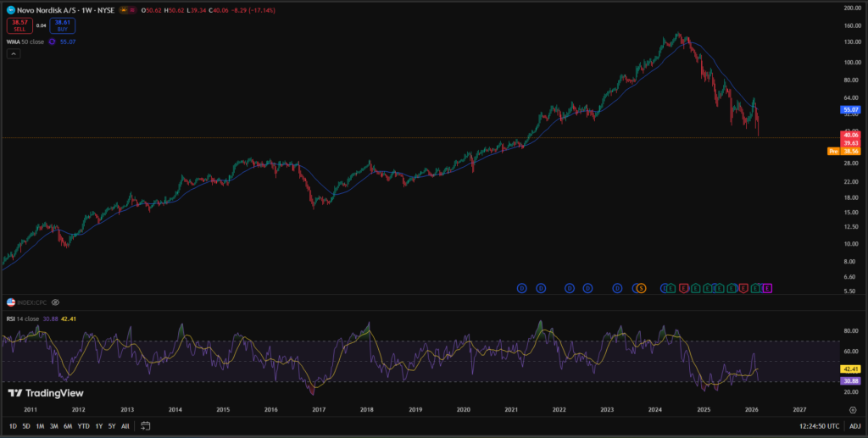Click the orange market status sun icon

(x=124, y=10)
